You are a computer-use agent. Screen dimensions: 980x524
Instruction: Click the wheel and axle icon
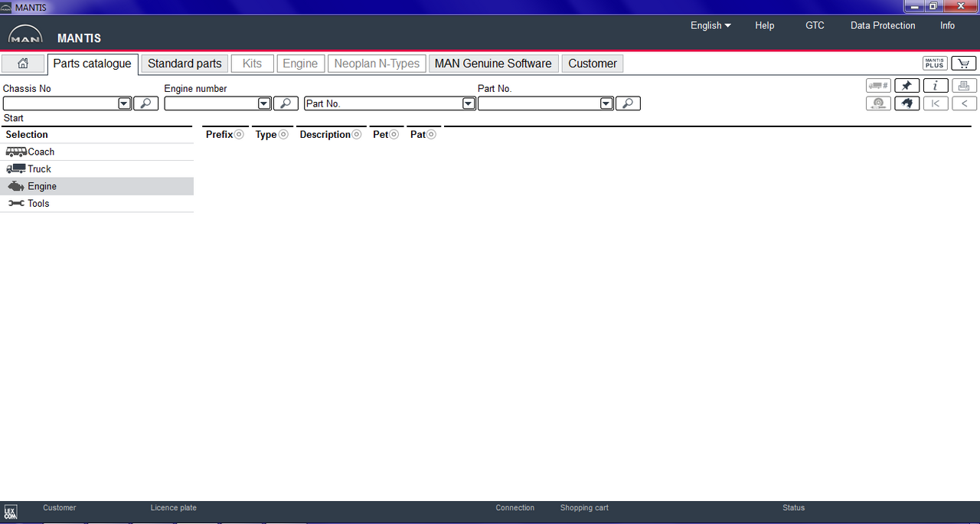(878, 103)
